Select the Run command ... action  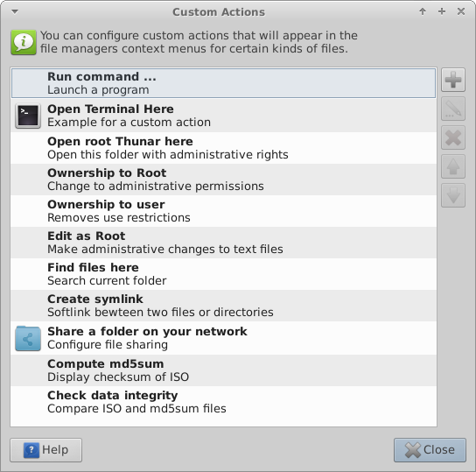[x=223, y=83]
